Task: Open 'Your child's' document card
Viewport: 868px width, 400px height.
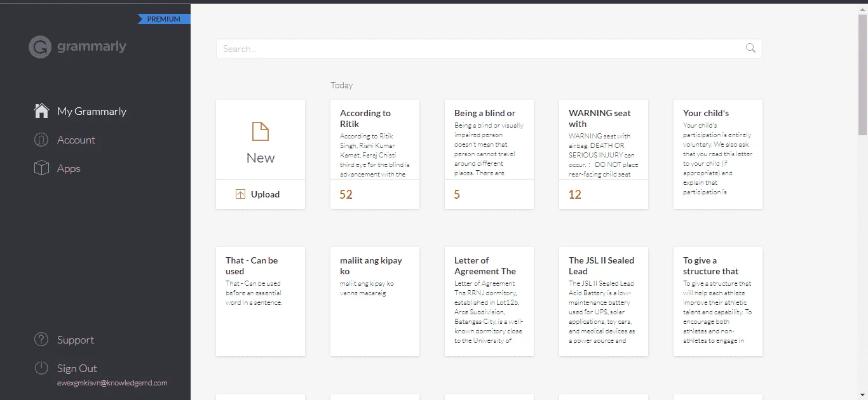Action: (718, 154)
